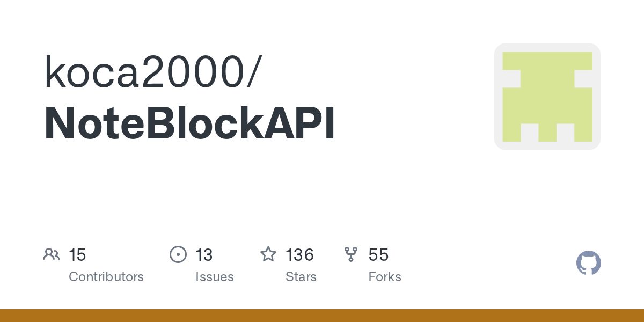Click the Issues circle icon
The height and width of the screenshot is (322, 644).
click(178, 254)
